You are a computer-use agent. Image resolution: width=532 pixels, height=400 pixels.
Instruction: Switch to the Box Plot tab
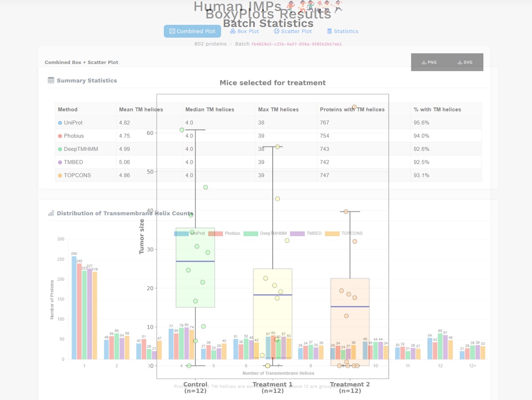244,31
